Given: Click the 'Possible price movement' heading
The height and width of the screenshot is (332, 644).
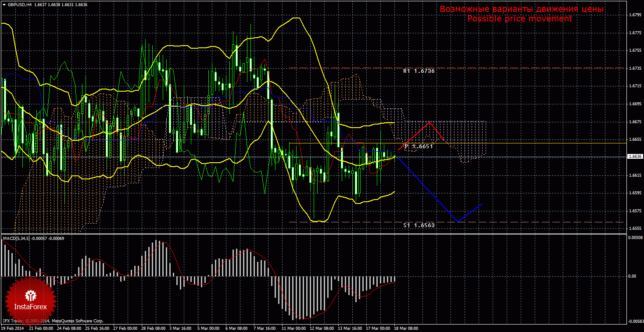Looking at the screenshot, I should coord(519,18).
